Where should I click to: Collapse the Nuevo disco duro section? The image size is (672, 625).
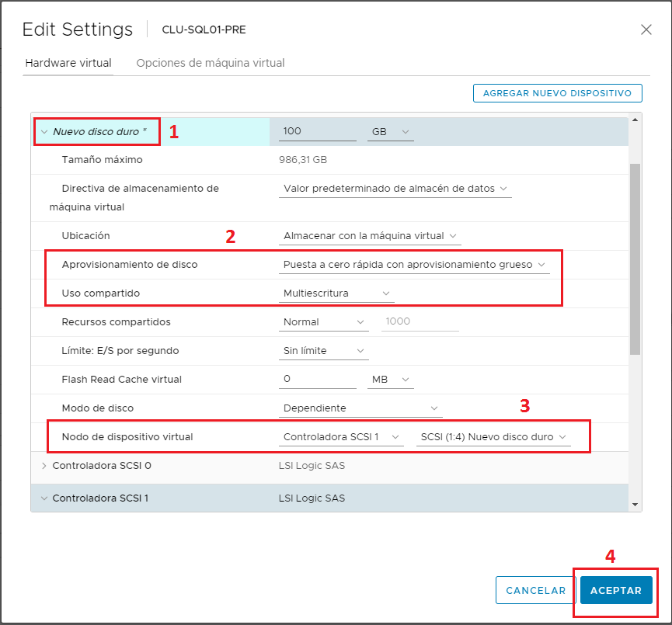tap(44, 131)
